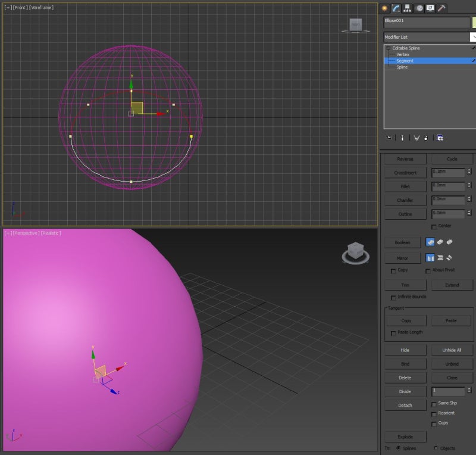Select the Boolean Subtraction icon

[x=441, y=242]
